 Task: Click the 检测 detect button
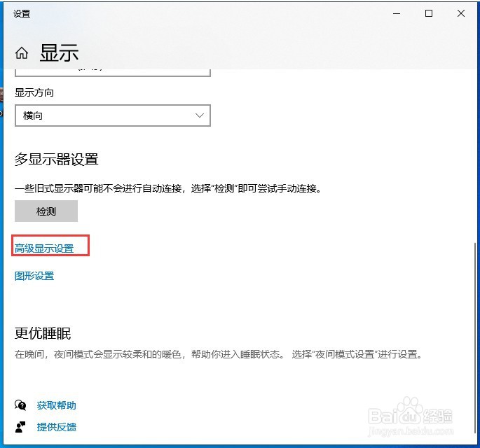pyautogui.click(x=46, y=211)
